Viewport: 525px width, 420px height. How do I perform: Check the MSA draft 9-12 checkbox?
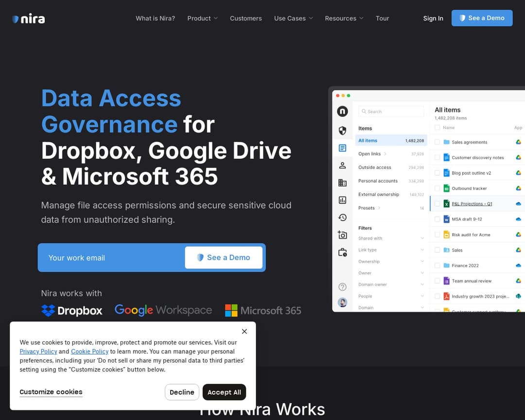pyautogui.click(x=437, y=219)
